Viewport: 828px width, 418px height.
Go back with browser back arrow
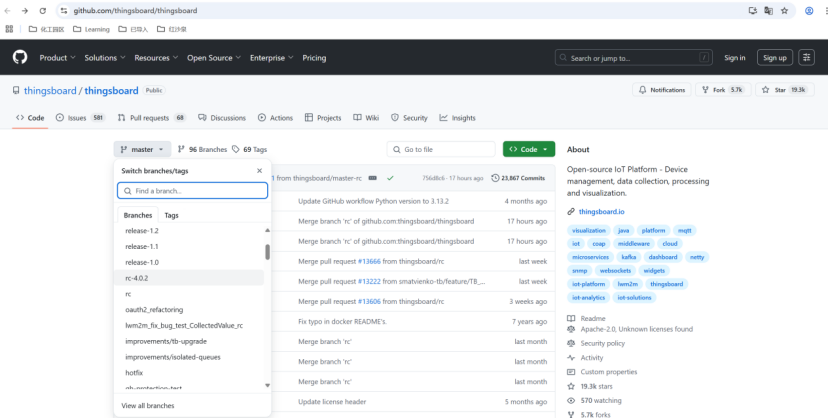[7, 11]
